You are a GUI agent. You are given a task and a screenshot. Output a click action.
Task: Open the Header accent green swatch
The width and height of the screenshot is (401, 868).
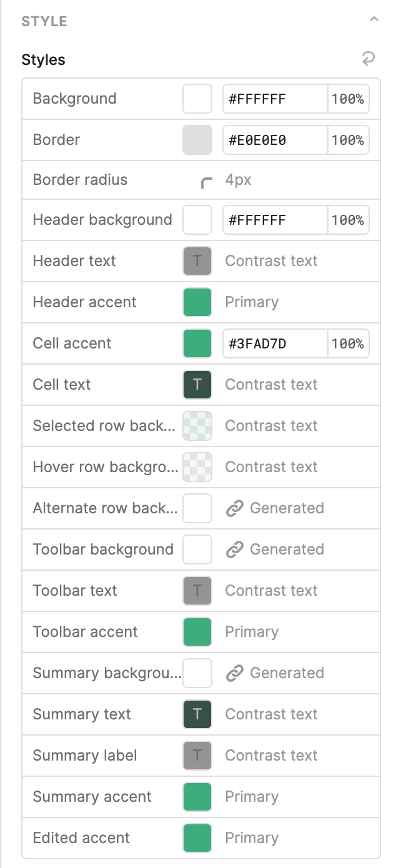pos(197,302)
